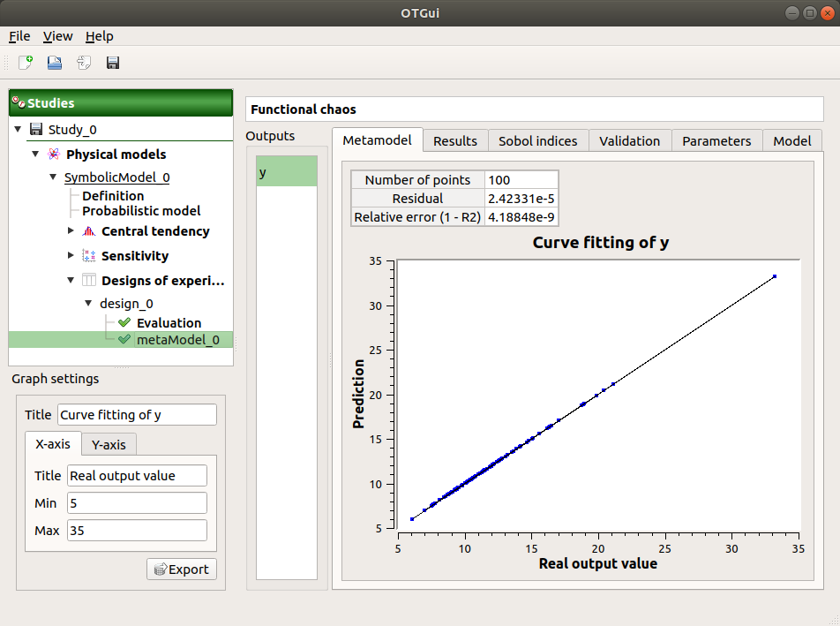
Task: Click the Open study toolbar icon
Action: 55,63
